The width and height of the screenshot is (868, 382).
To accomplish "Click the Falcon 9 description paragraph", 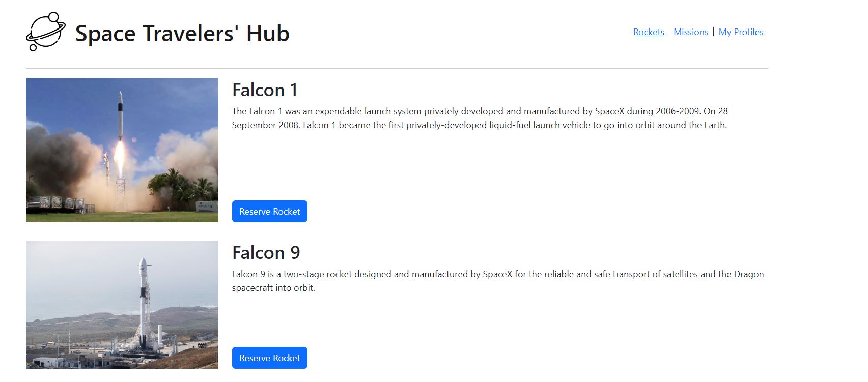I will coord(498,281).
